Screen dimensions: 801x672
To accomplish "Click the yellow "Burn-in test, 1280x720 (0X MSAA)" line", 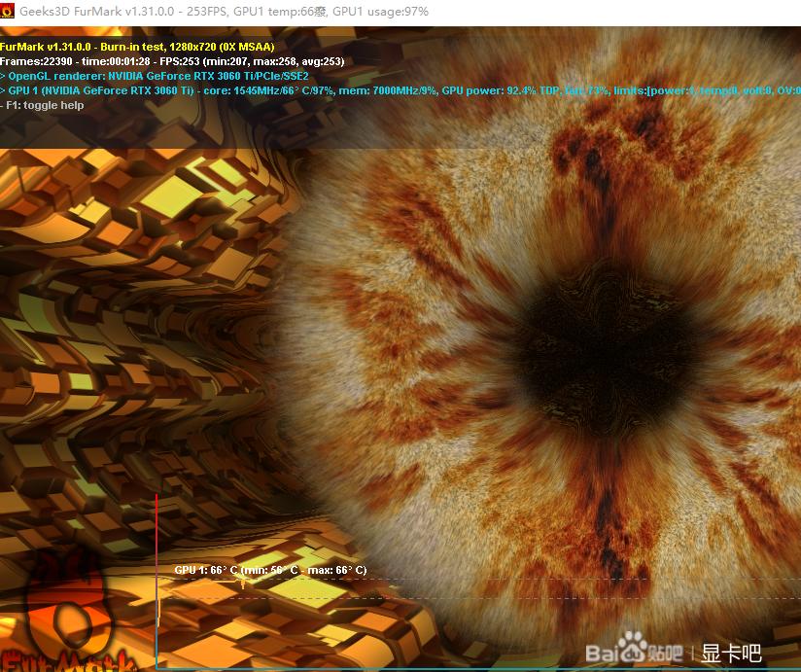I will (x=137, y=47).
